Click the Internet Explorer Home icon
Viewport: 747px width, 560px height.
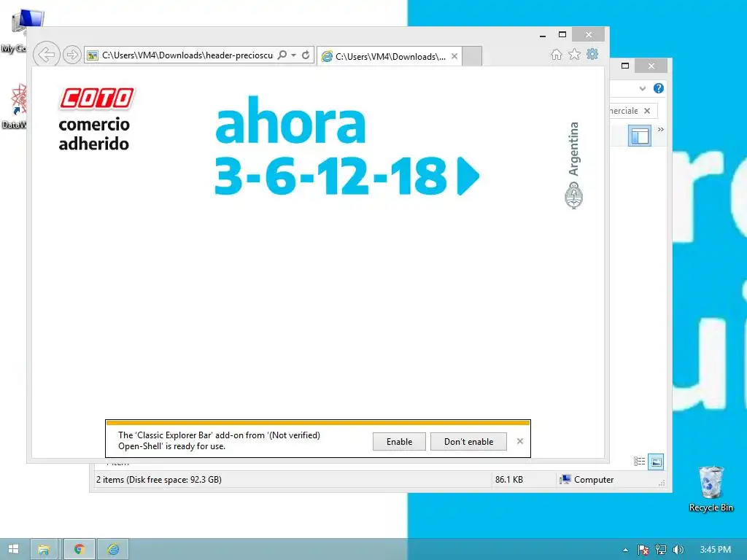[x=556, y=55]
